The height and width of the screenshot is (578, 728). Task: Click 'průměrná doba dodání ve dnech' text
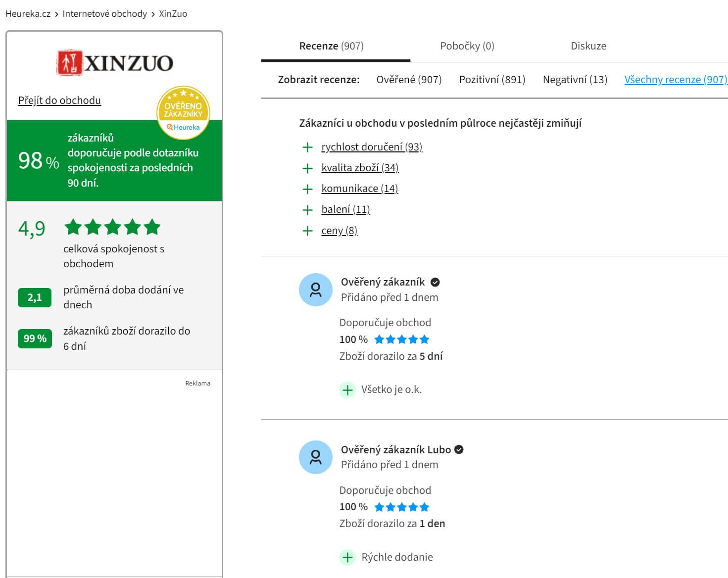click(x=123, y=297)
